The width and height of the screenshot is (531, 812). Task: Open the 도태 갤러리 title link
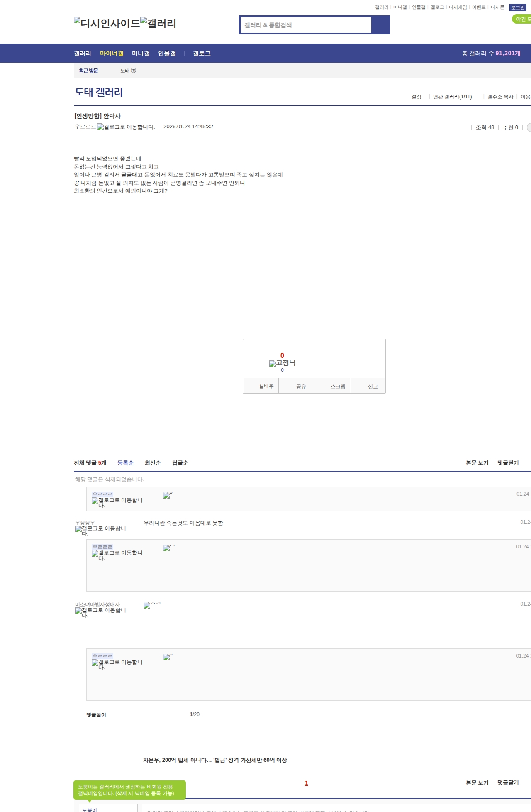pos(99,92)
